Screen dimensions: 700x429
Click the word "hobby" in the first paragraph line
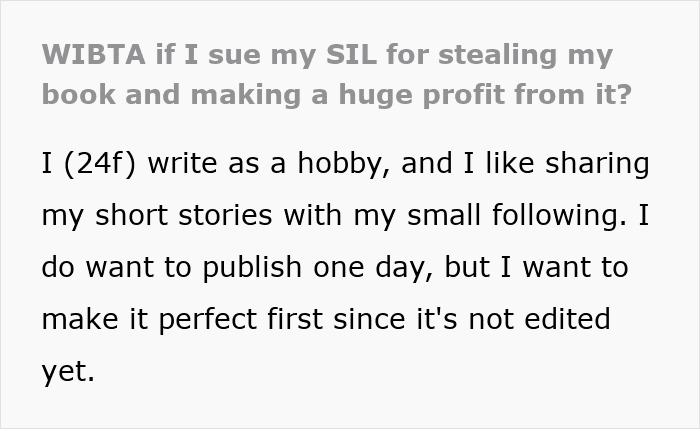pyautogui.click(x=331, y=163)
